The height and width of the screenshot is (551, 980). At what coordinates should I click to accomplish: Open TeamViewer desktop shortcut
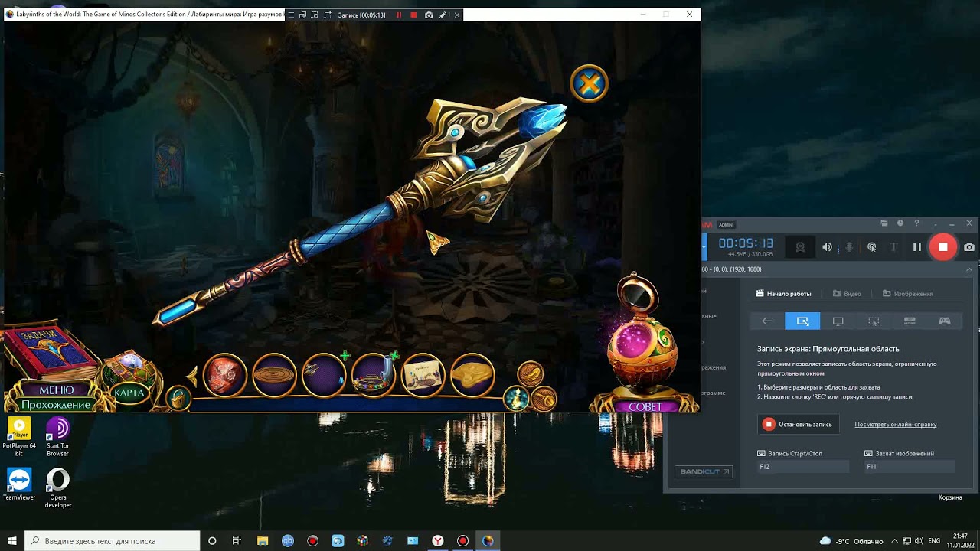(x=19, y=484)
